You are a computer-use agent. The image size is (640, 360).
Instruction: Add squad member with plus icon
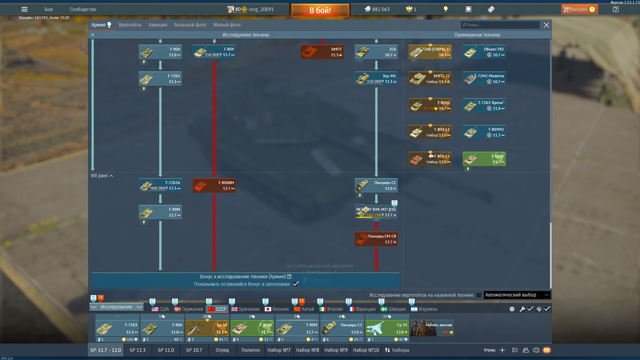502,350
